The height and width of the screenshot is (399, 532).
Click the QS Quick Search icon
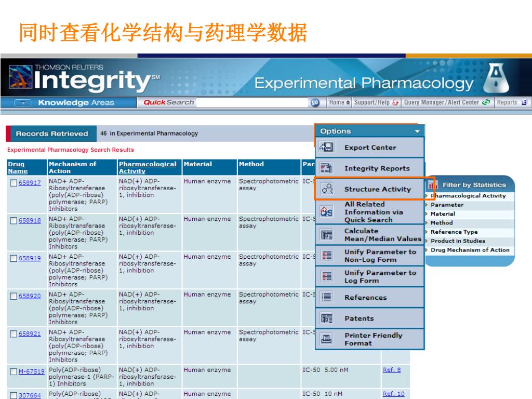[327, 212]
